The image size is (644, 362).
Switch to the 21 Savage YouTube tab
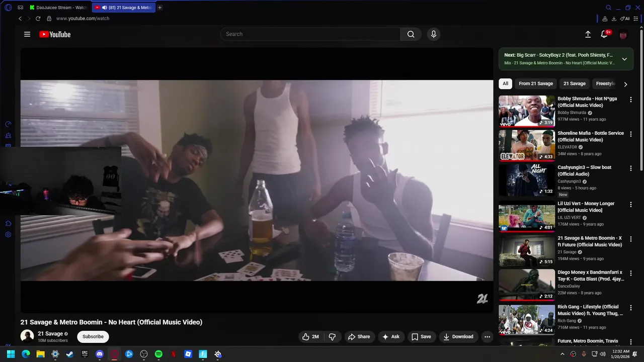(123, 8)
